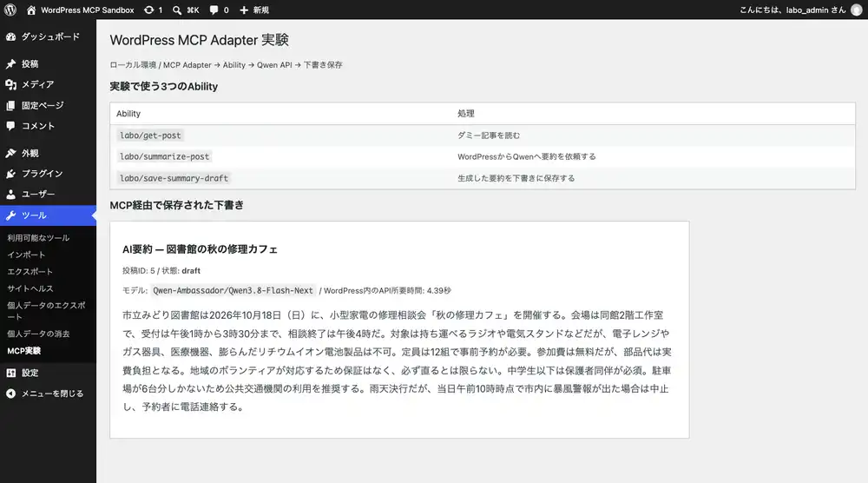The width and height of the screenshot is (868, 483).
Task: Click こんにちは、labo_admin さん greeting
Action: pos(792,10)
